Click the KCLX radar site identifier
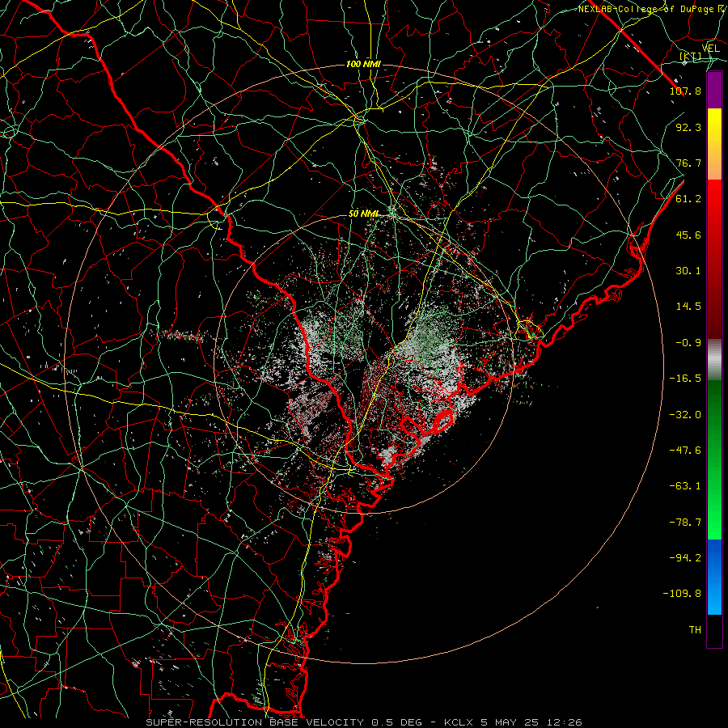The width and height of the screenshot is (728, 728). point(459,722)
